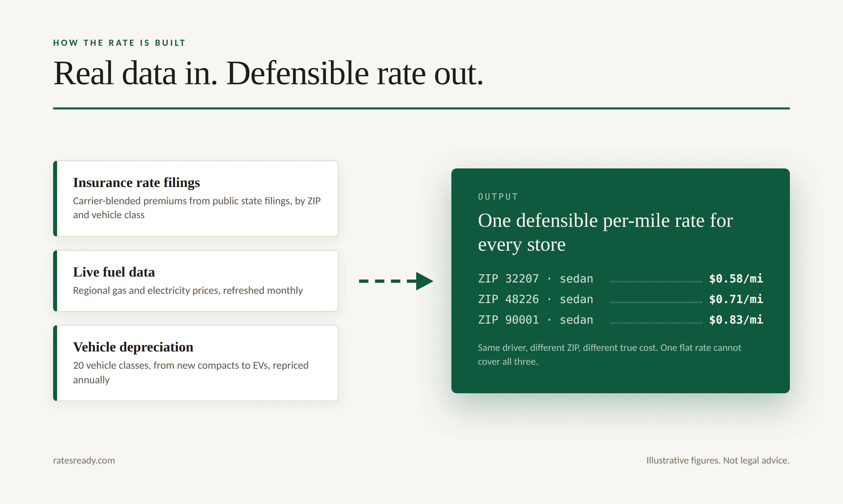Click the '$0.58/mi' rate value
843x504 pixels.
[736, 279]
